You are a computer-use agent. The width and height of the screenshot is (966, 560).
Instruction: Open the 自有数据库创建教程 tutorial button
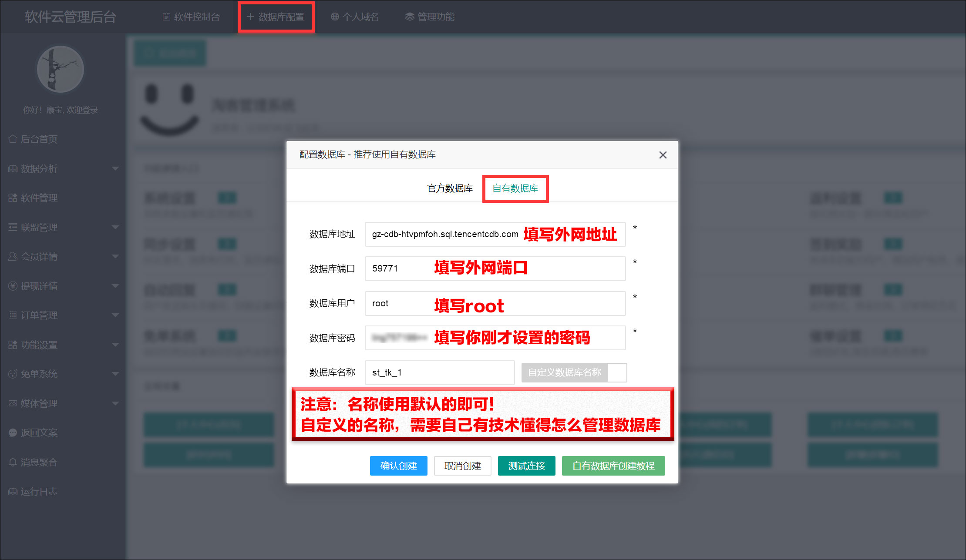pyautogui.click(x=613, y=466)
